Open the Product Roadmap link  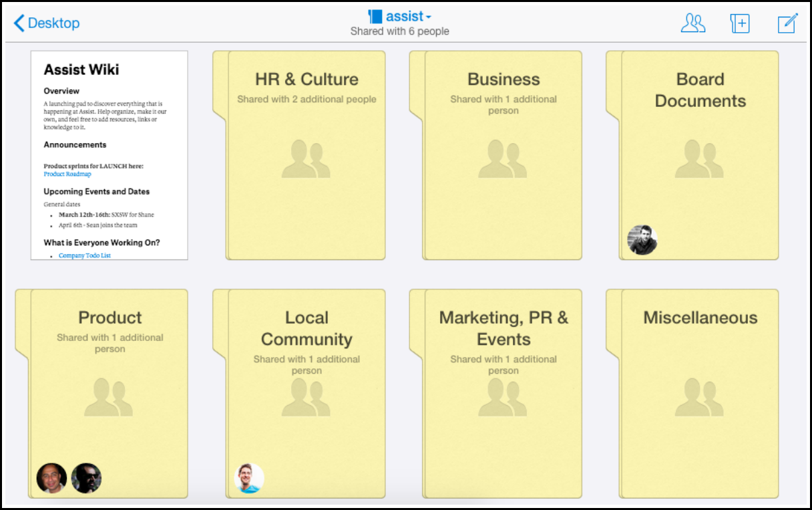point(67,174)
